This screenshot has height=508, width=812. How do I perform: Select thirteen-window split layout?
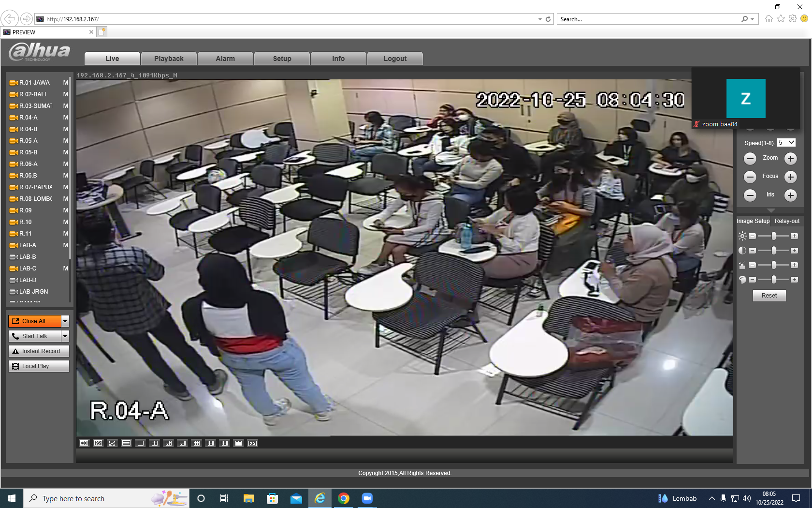click(210, 443)
